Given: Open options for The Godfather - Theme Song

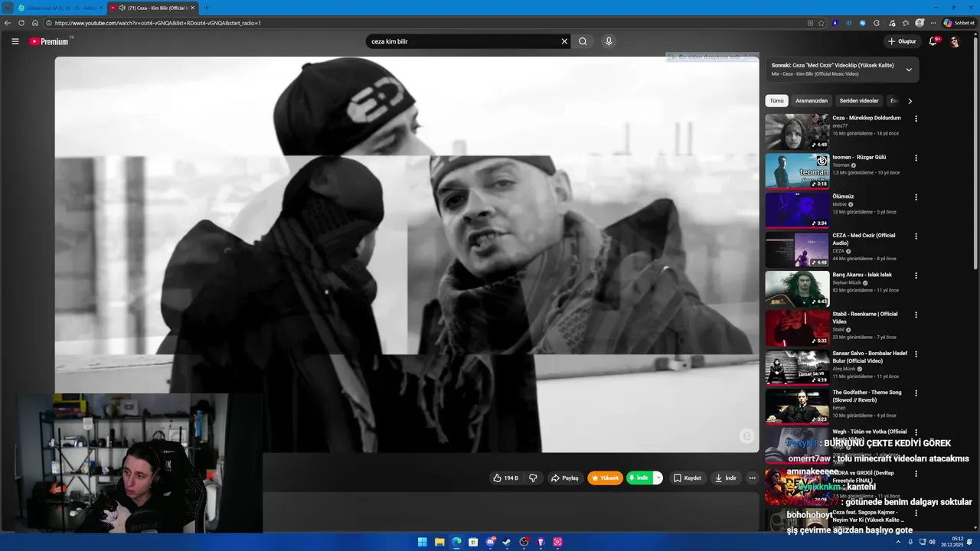Looking at the screenshot, I should (916, 393).
